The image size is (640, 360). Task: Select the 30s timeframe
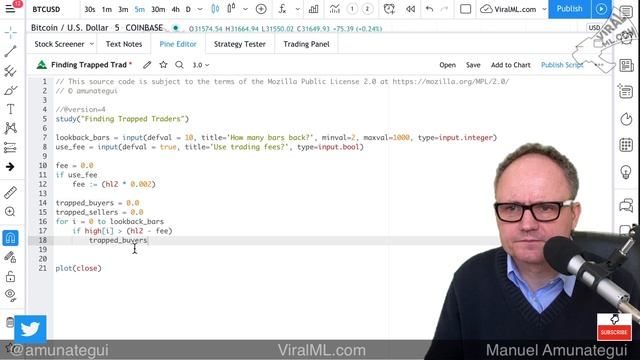90,9
